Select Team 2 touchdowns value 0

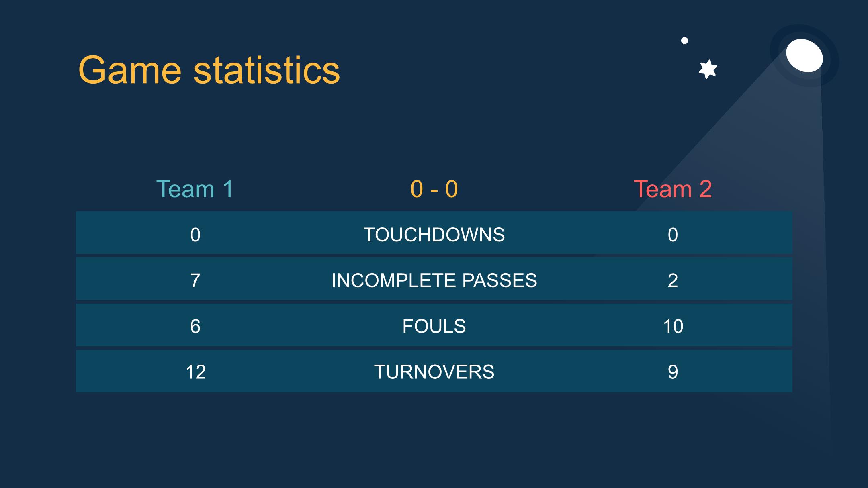[x=673, y=235]
